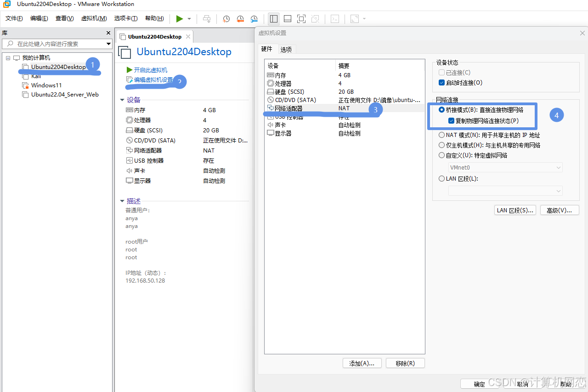
Task: Close the 库 library panel
Action: tap(108, 33)
